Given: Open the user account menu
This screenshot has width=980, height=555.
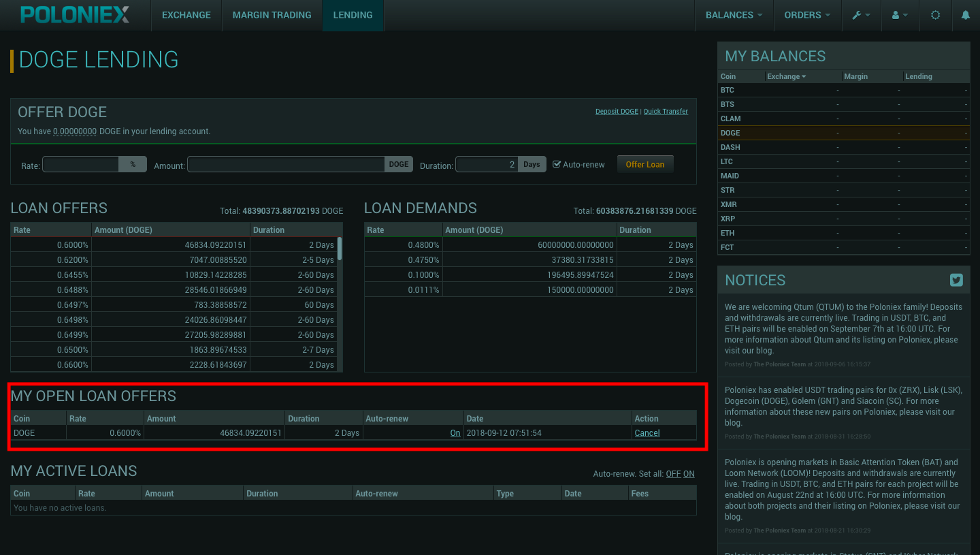Looking at the screenshot, I should 900,15.
